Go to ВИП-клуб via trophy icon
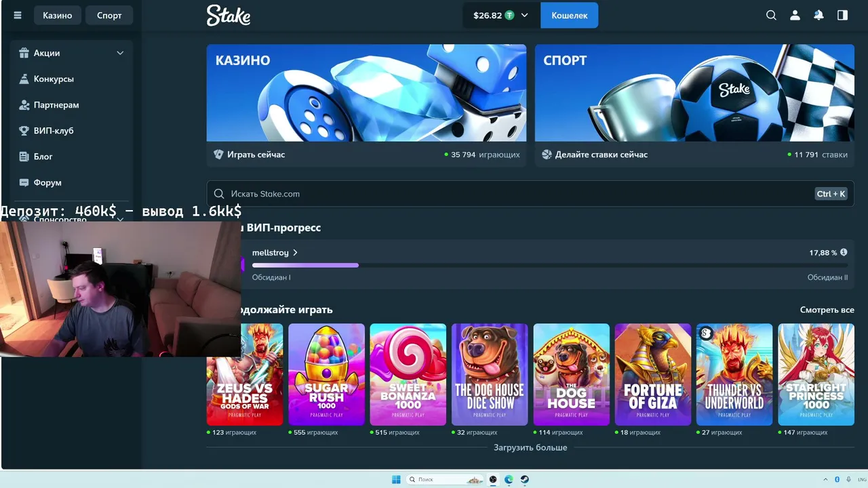Screen dimensions: 868x488 (24, 131)
